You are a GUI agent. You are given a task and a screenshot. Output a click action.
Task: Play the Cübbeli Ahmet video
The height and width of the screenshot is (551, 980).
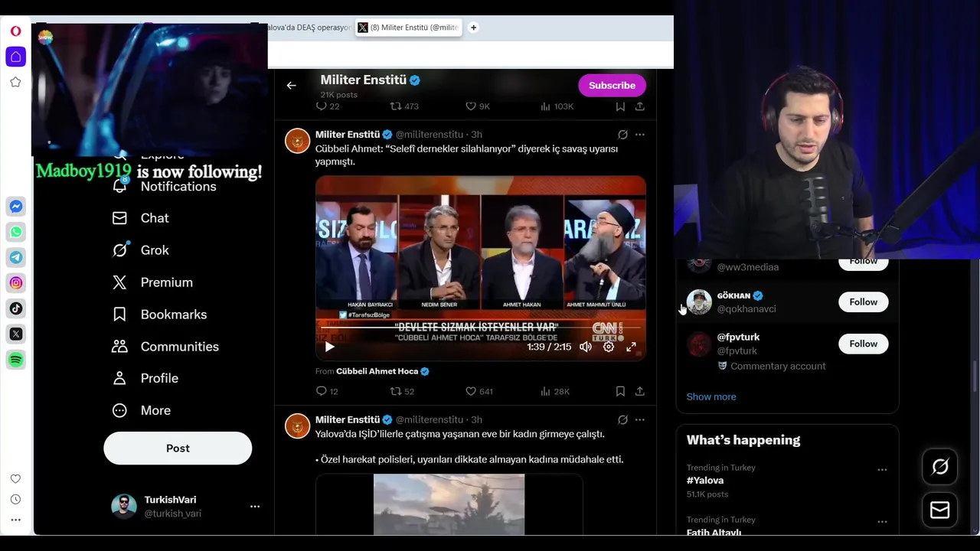[x=330, y=347]
